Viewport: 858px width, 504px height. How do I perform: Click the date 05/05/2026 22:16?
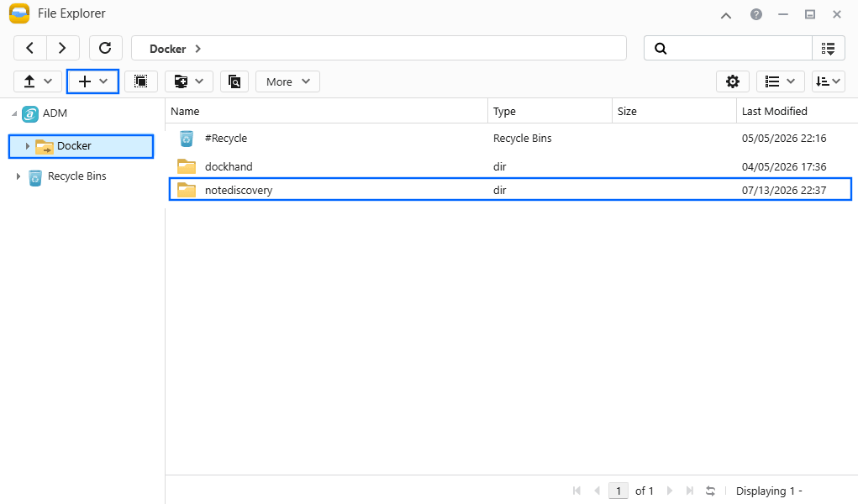[x=784, y=139]
